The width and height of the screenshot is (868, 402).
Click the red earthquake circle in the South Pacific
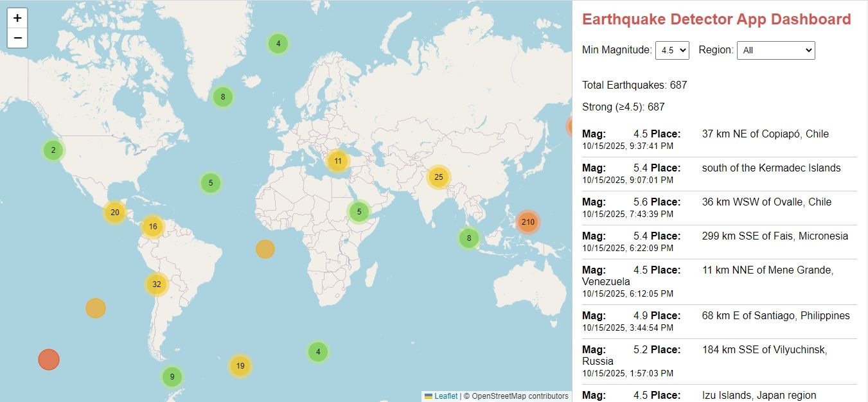pyautogui.click(x=48, y=360)
